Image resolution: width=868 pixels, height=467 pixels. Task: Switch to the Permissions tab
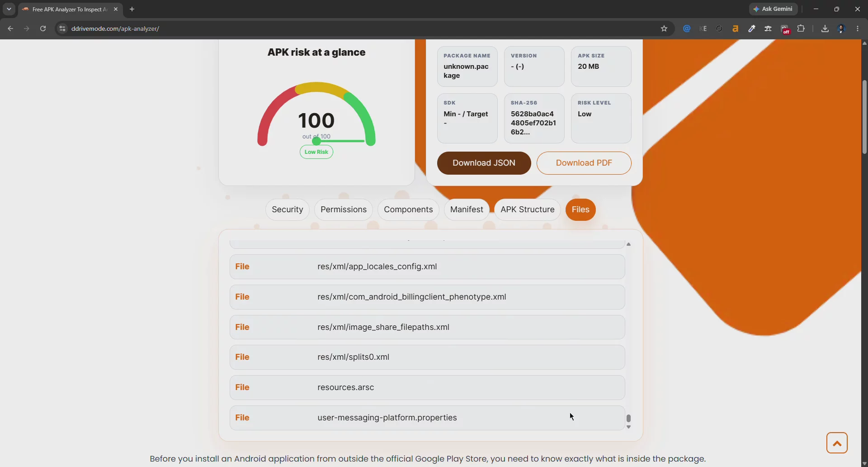point(344,210)
